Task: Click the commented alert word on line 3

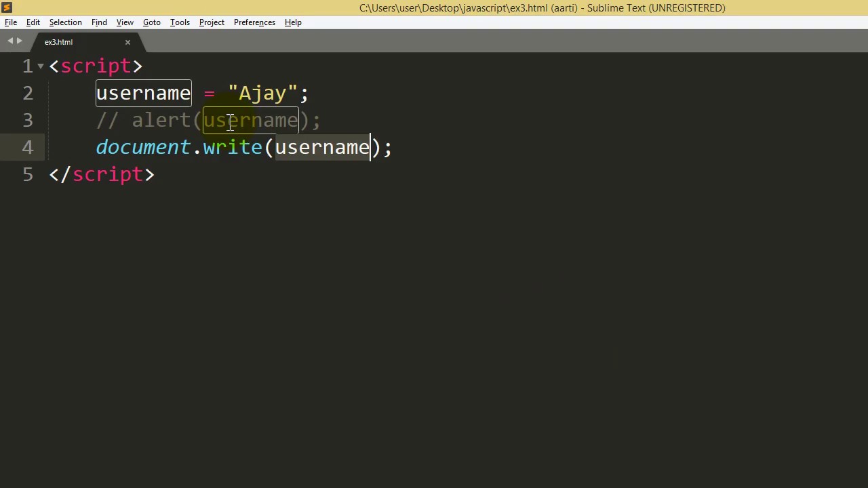Action: [x=161, y=120]
